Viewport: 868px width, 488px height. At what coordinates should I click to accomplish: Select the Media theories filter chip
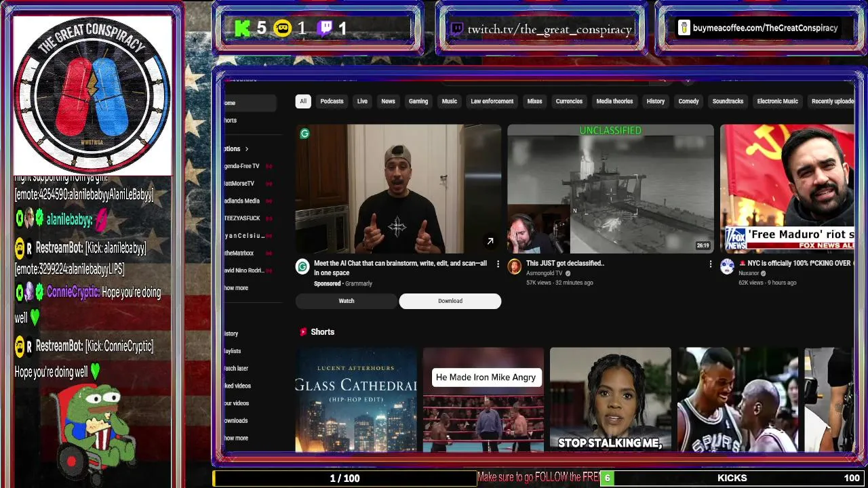(x=614, y=101)
